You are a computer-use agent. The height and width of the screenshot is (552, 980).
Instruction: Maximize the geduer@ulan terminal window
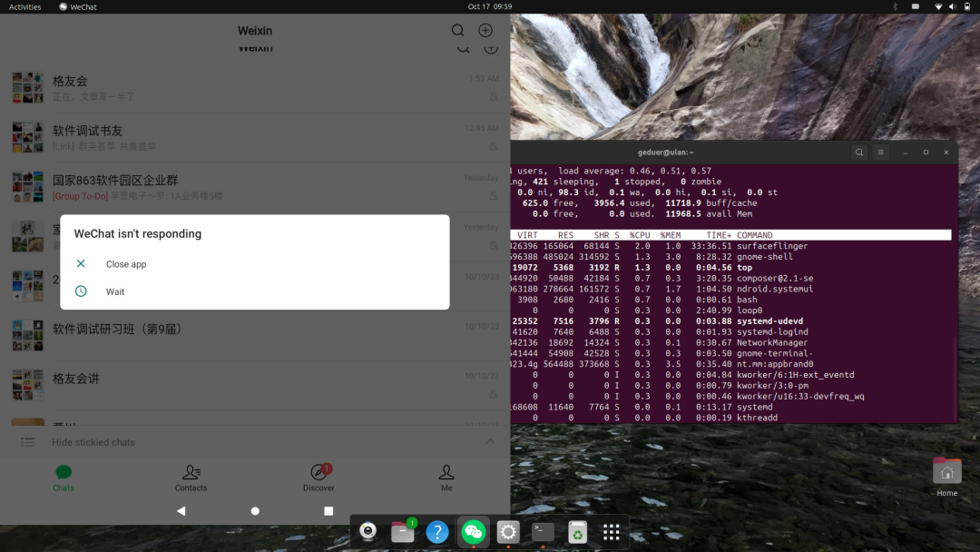pyautogui.click(x=926, y=152)
